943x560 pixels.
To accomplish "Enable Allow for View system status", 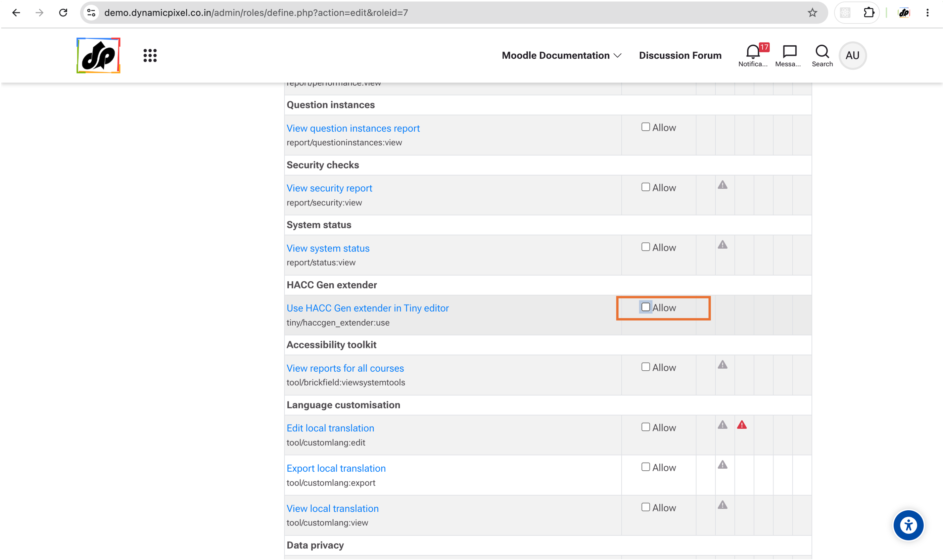I will coord(645,247).
